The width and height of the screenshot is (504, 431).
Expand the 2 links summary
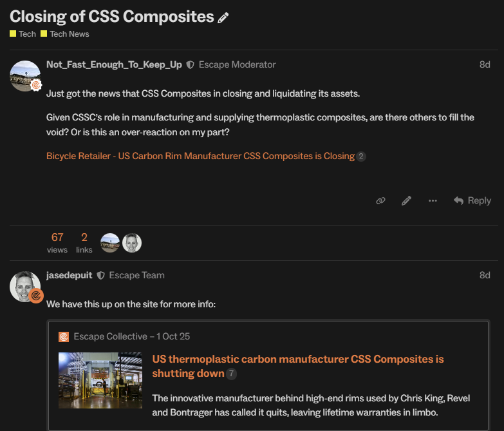84,242
